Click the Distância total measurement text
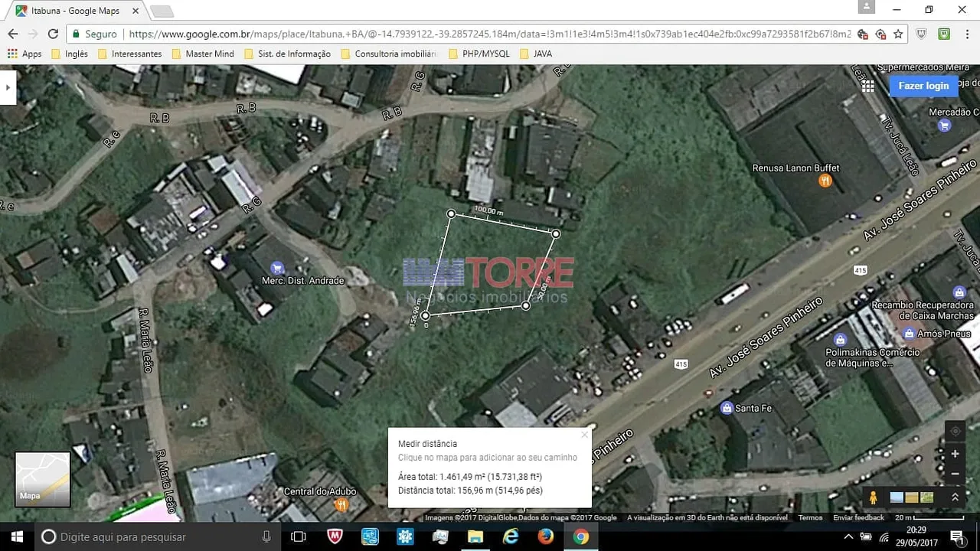980x551 pixels. coord(470,491)
